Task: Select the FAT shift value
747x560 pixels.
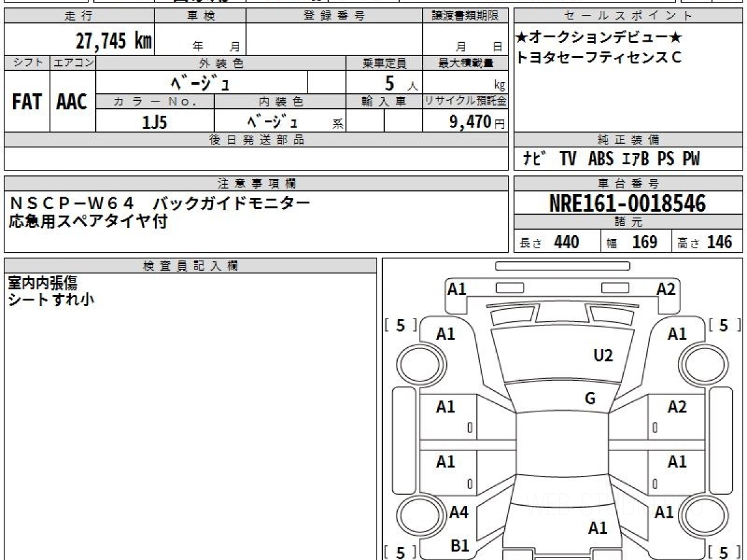Action: coord(27,102)
